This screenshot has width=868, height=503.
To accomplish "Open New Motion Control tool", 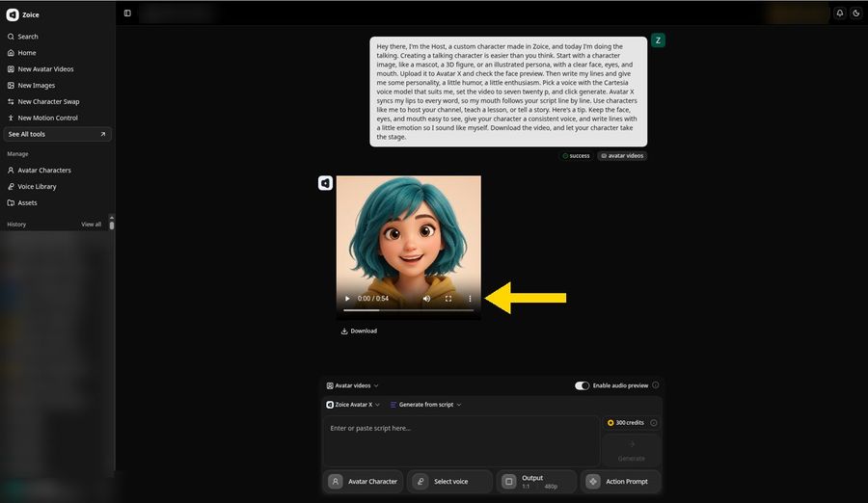I will coord(42,118).
